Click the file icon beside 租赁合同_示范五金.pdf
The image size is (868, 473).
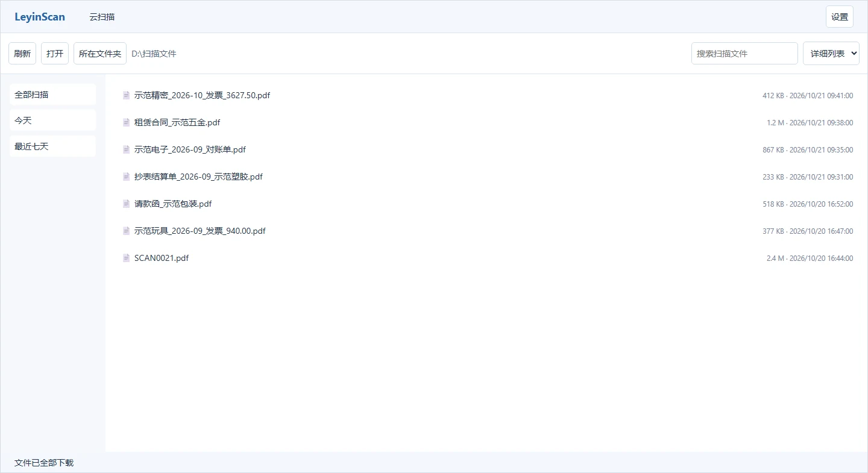pos(127,122)
